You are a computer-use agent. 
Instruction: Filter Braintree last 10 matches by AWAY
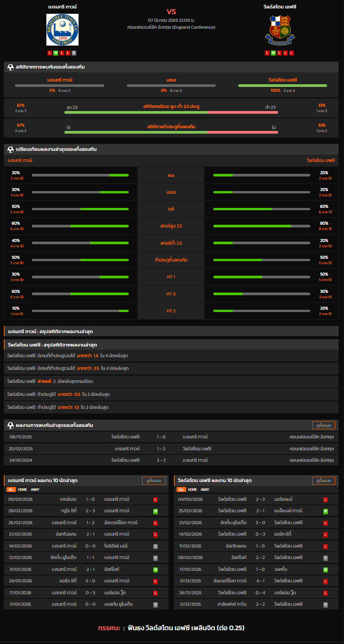point(35,490)
